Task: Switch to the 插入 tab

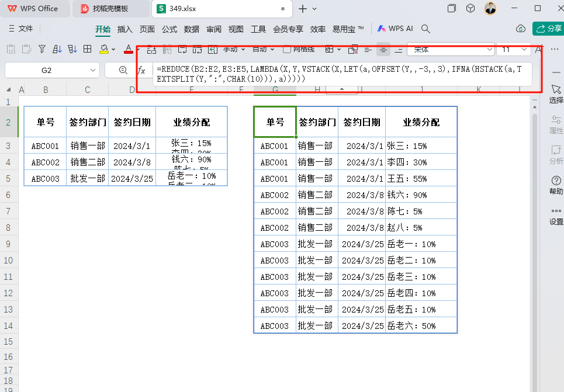Action: [x=125, y=29]
